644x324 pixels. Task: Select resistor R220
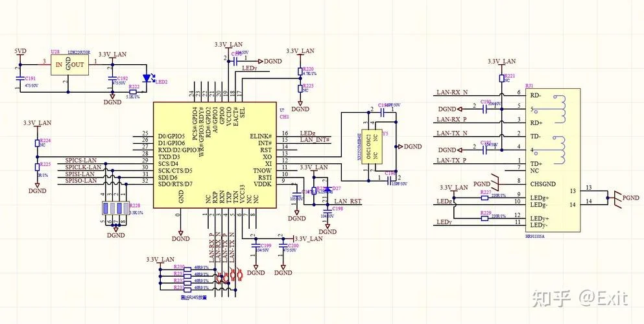coord(300,71)
